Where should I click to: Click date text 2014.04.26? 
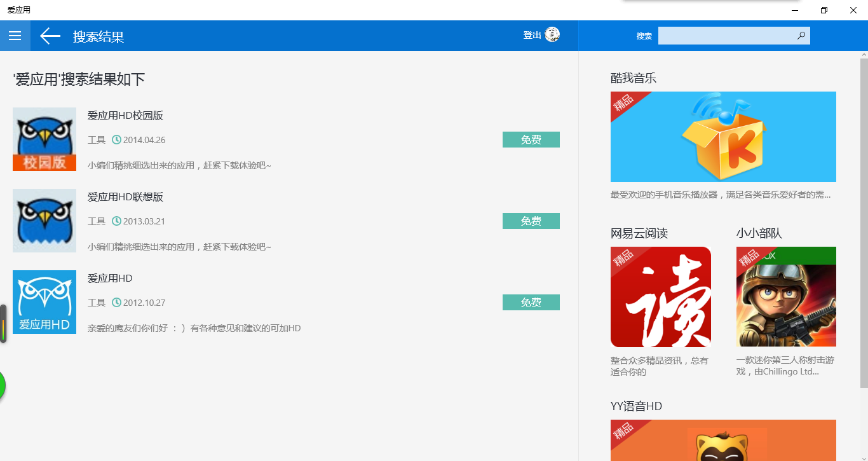[x=144, y=140]
